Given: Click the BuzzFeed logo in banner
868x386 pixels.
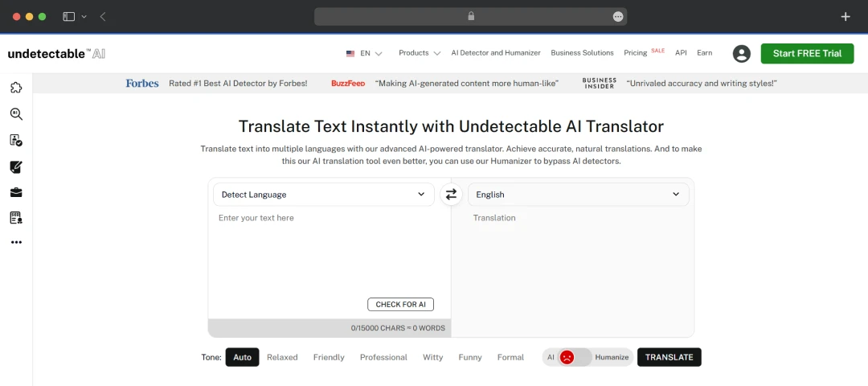Looking at the screenshot, I should pyautogui.click(x=348, y=84).
